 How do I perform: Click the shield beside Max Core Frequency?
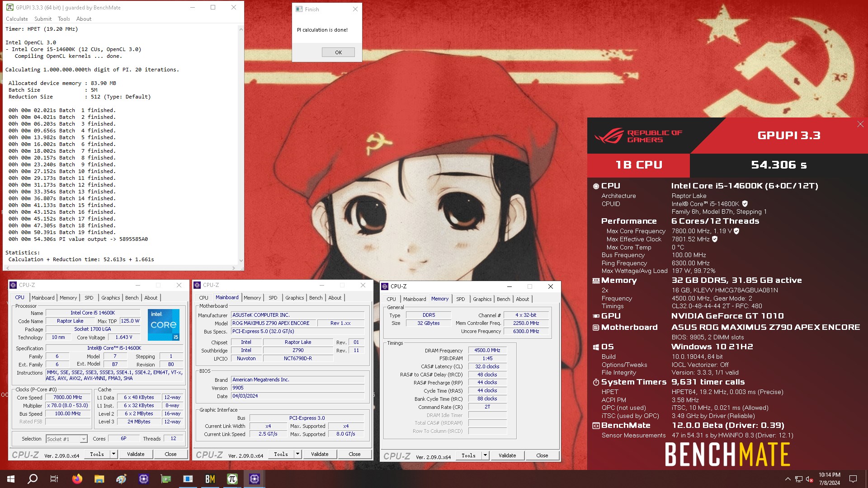pos(736,231)
